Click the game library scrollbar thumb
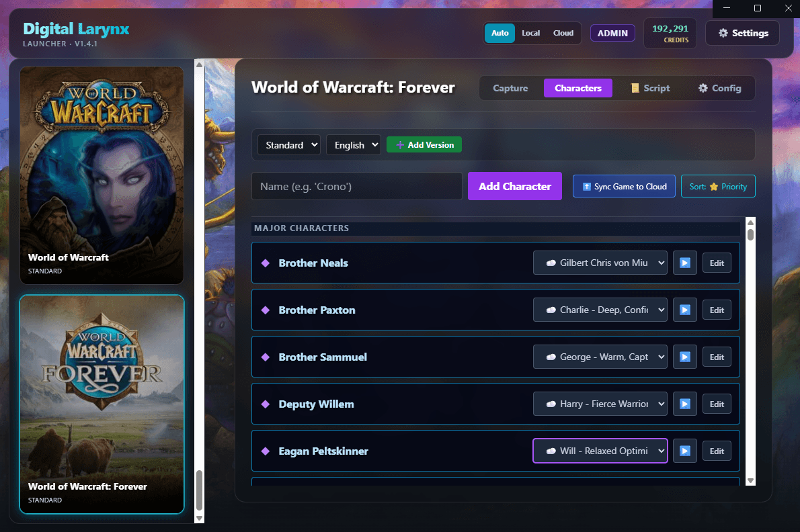 click(x=200, y=490)
